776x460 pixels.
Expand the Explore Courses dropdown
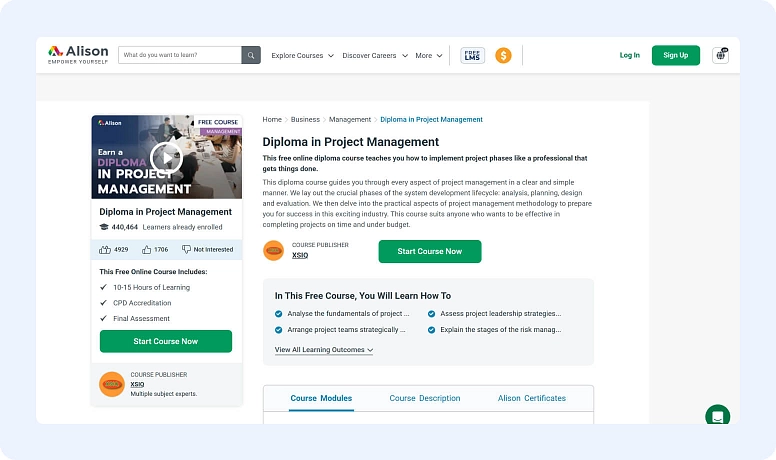(x=302, y=55)
